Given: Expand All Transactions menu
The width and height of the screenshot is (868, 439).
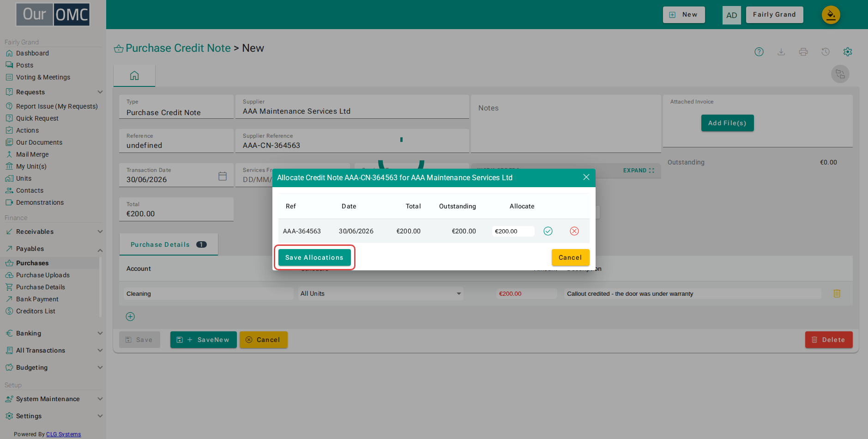Looking at the screenshot, I should [x=53, y=350].
